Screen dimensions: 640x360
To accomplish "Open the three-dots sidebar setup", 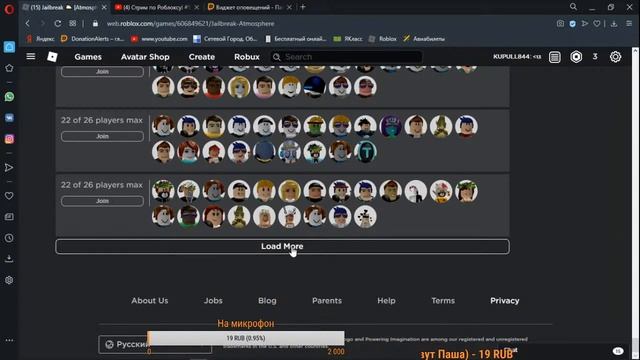I will pos(9,340).
